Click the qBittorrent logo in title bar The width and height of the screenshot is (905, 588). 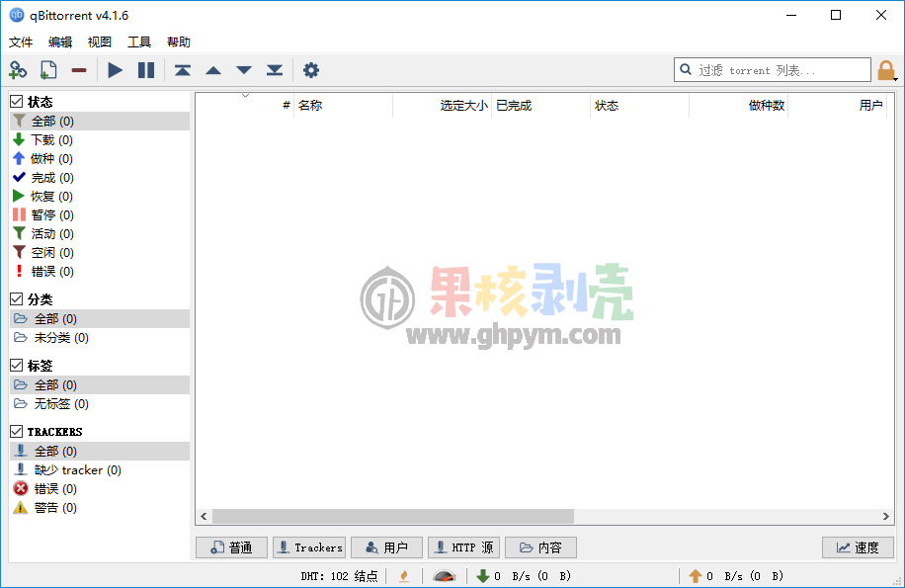(17, 15)
